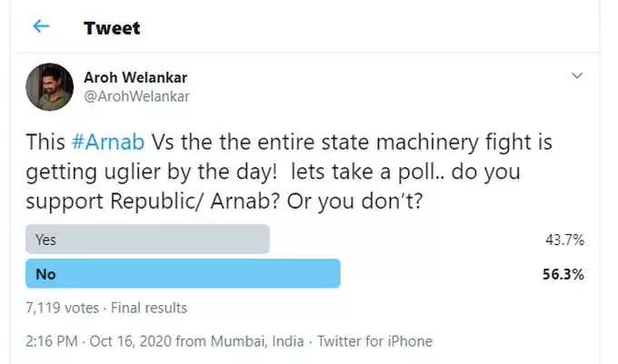Go back using the blue arrow
Screen dimensions: 618x364
41,26
